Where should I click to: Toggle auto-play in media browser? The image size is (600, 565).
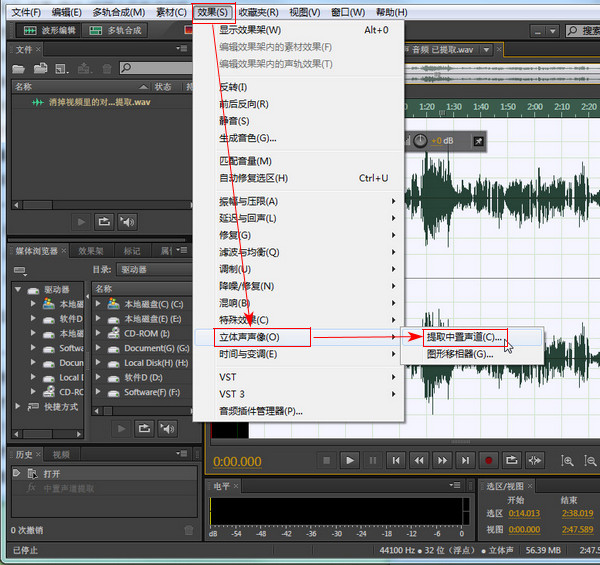168,428
